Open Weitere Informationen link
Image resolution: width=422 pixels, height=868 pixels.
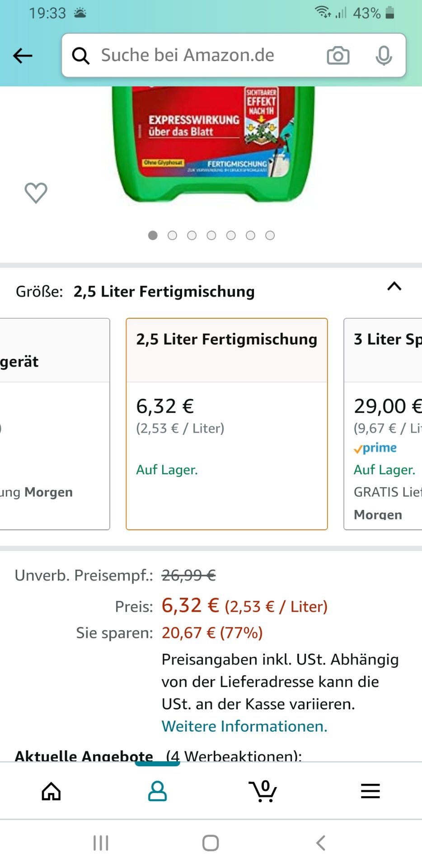(244, 726)
